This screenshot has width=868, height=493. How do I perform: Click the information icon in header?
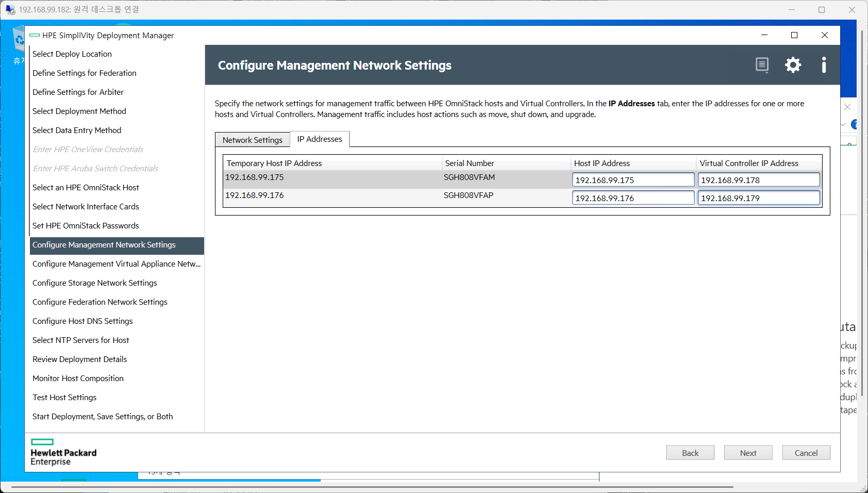coord(824,65)
